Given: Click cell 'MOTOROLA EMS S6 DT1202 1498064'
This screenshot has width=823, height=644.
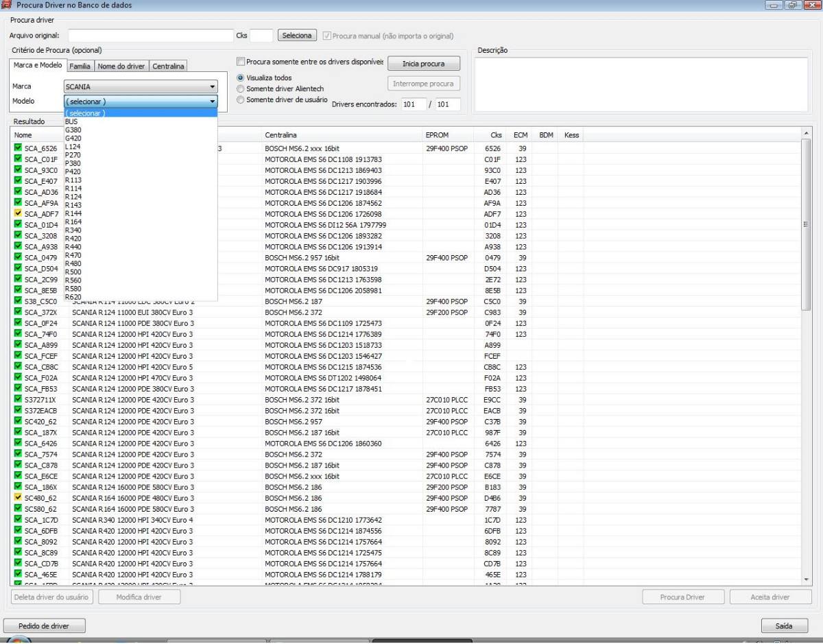Looking at the screenshot, I should (324, 378).
